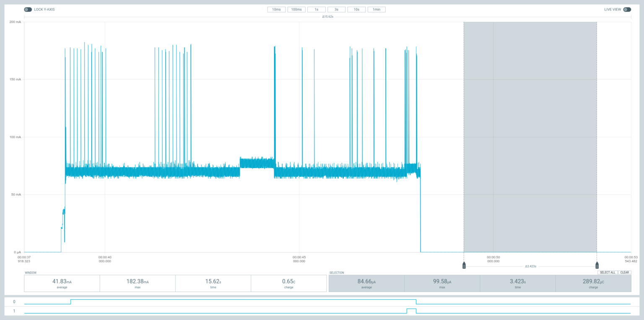
Task: Grab the right selection handle marker
Action: 597,265
